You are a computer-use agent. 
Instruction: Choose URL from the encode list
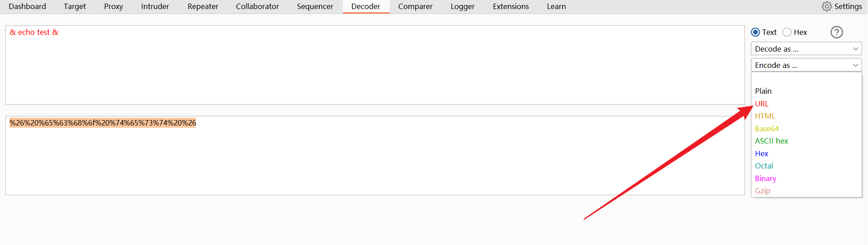[762, 104]
